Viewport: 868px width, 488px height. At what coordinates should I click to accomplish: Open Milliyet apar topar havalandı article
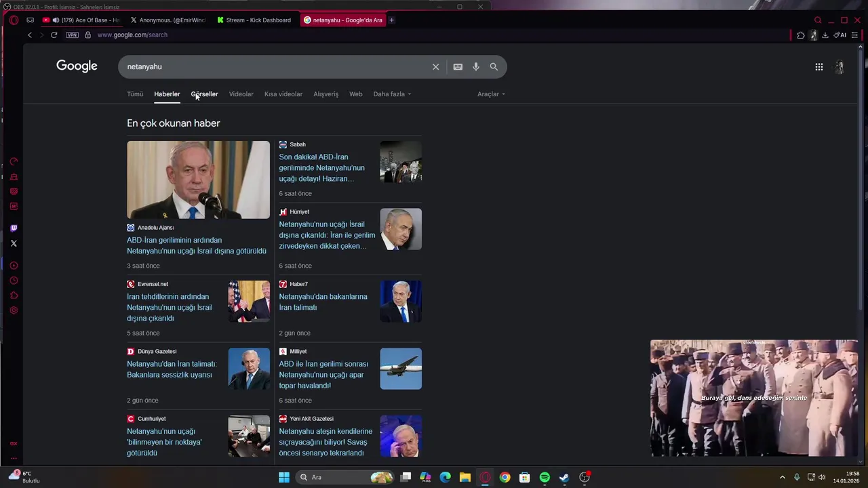point(323,375)
